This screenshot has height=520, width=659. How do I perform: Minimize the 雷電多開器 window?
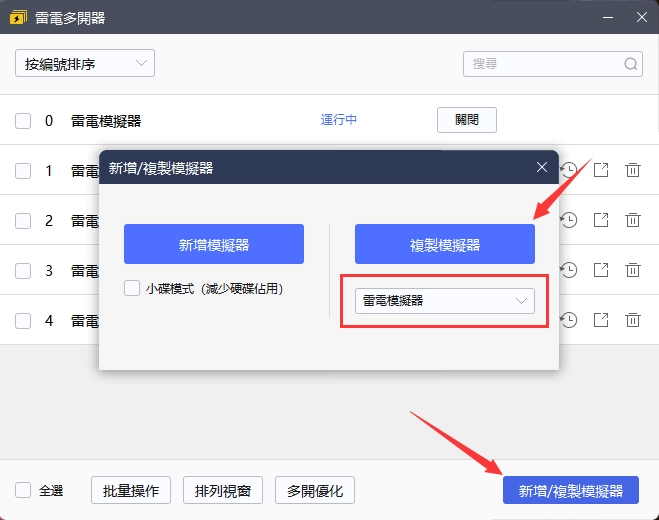coord(608,17)
